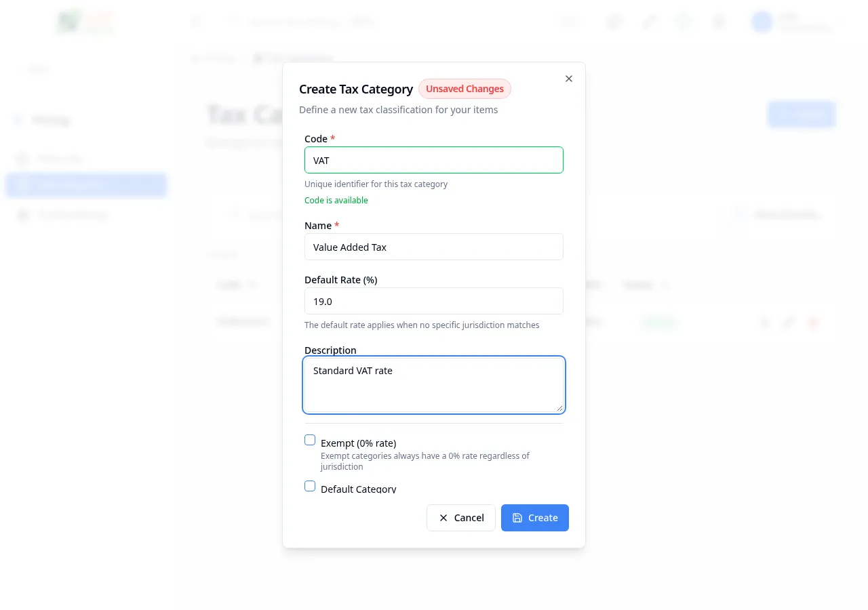Click the red delete icon in the table row

[x=812, y=323]
